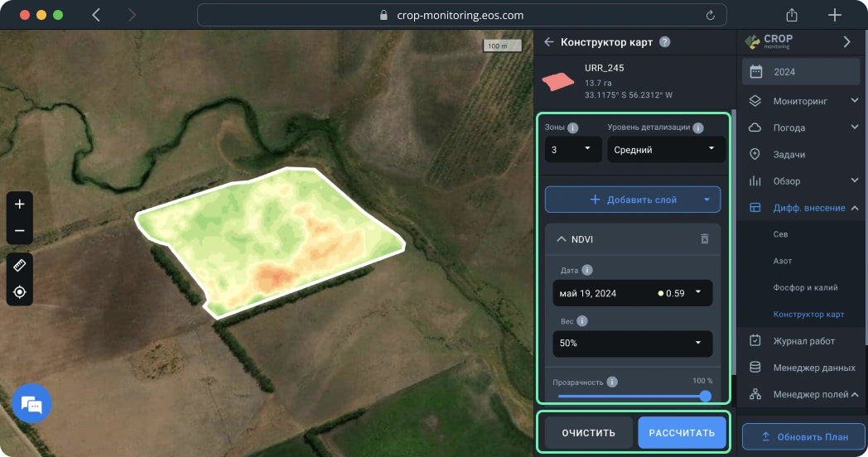Open help icon next to Конструктор карт
This screenshot has width=868, height=457.
tap(664, 42)
